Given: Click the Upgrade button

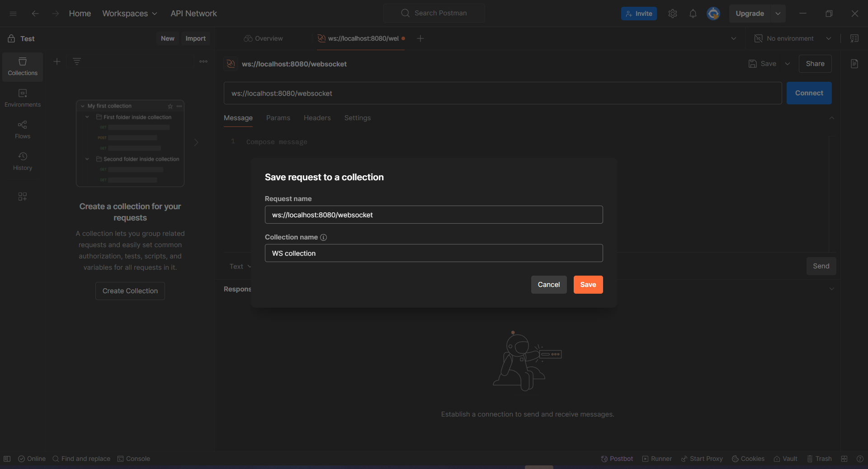Looking at the screenshot, I should pos(750,14).
